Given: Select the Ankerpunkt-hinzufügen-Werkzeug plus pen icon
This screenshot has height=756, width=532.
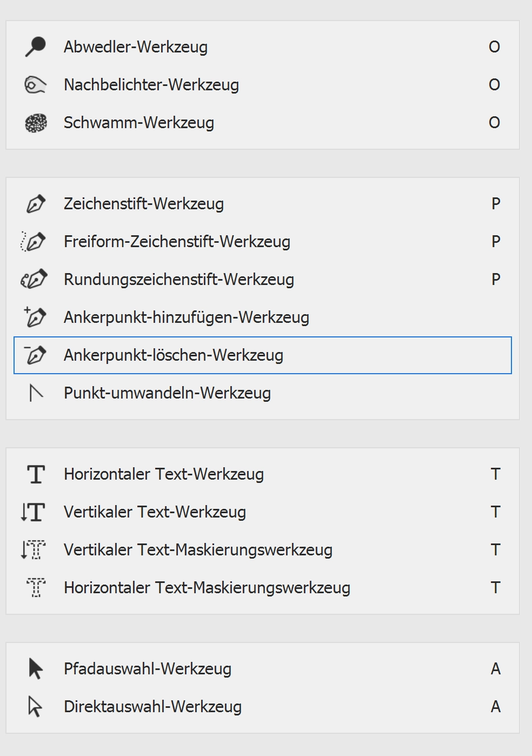Looking at the screenshot, I should [35, 317].
